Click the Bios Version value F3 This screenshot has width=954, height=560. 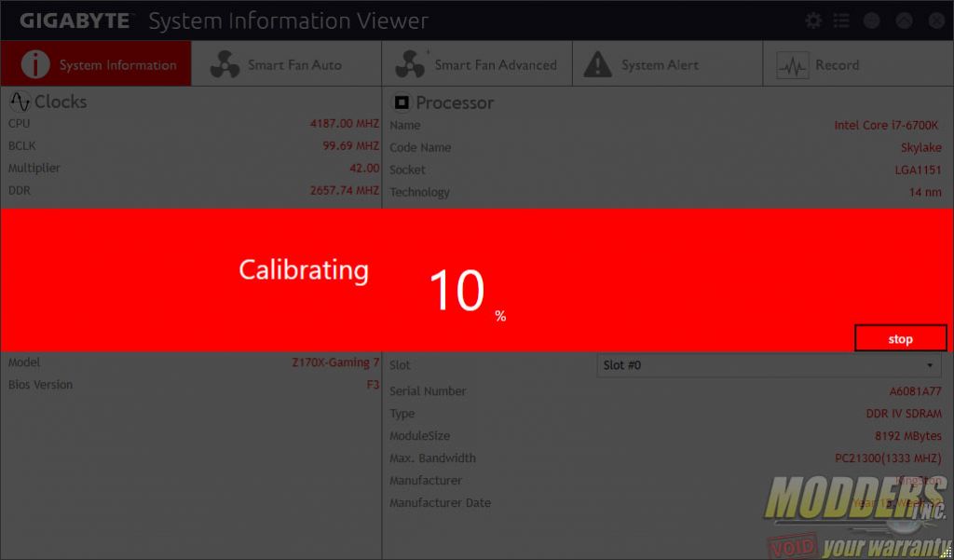coord(373,385)
